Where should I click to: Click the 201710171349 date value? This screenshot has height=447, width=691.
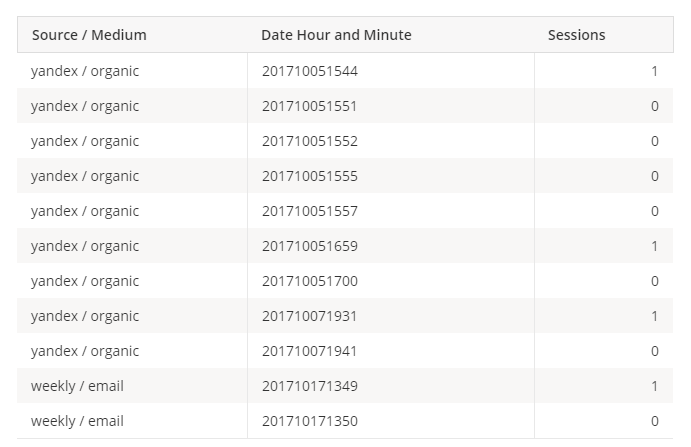click(309, 386)
